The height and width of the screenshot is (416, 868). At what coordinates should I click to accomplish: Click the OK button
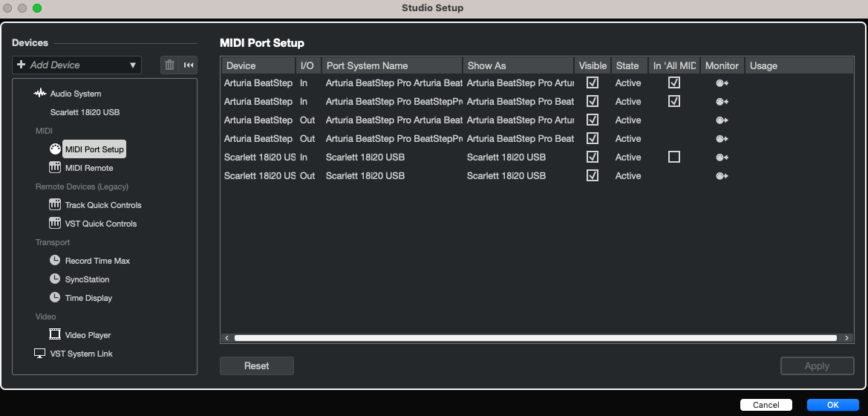832,405
